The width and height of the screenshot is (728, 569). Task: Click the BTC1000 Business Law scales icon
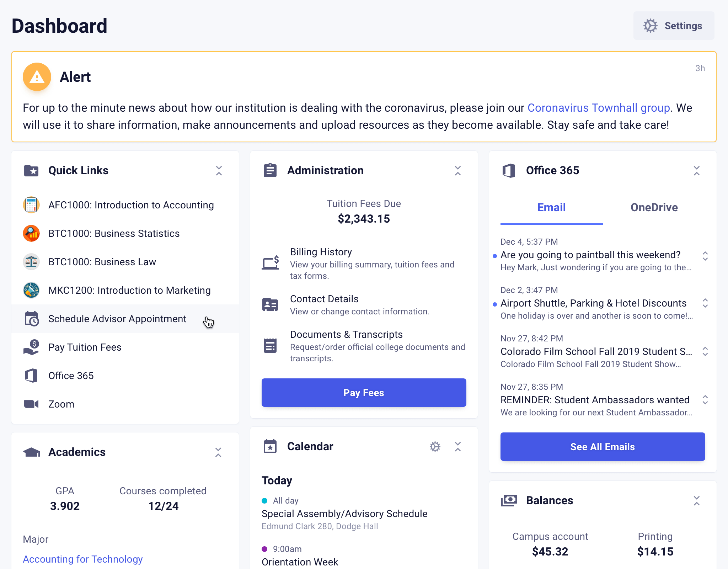tap(32, 262)
